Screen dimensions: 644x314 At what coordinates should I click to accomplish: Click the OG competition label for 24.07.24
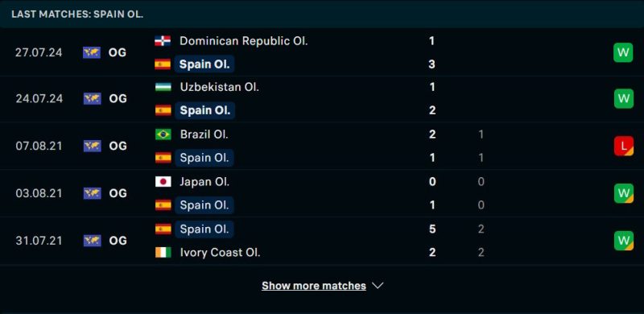pyautogui.click(x=118, y=99)
